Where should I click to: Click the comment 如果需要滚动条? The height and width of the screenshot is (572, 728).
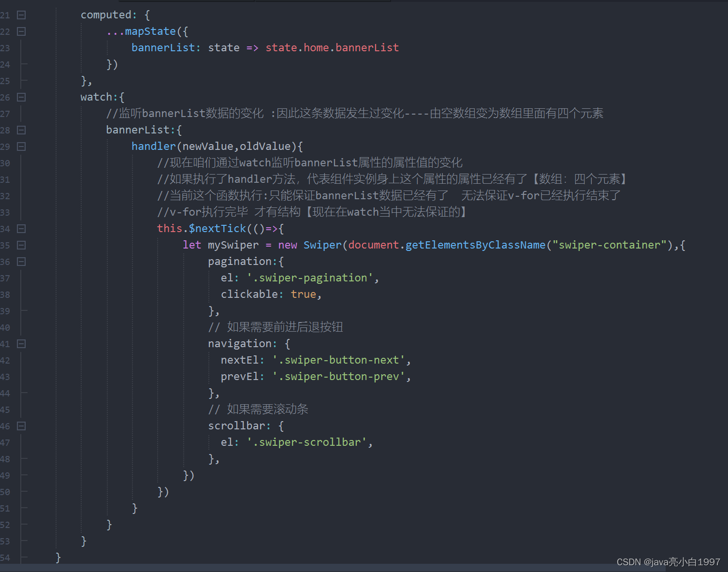coord(258,410)
